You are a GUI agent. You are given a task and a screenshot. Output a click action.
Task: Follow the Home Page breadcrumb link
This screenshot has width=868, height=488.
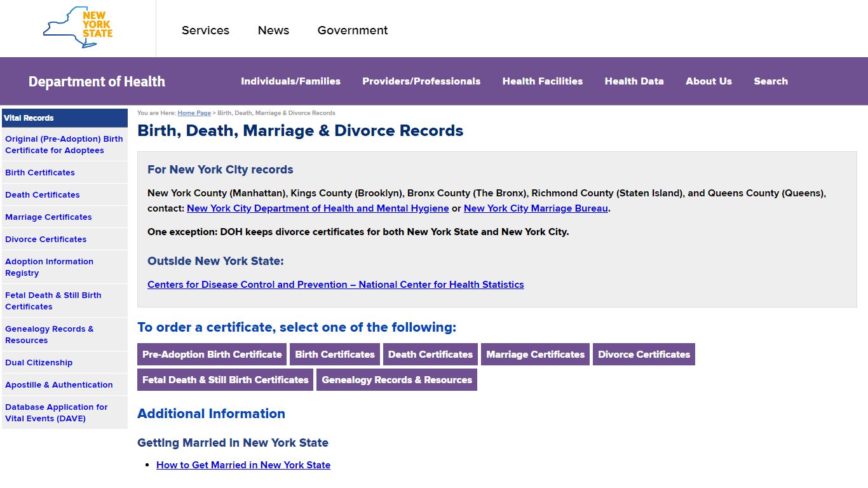(194, 113)
